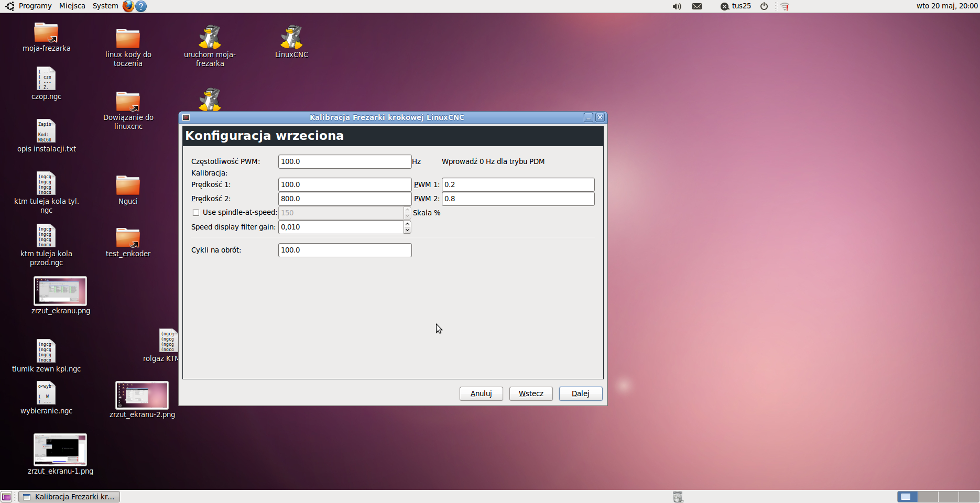Image resolution: width=980 pixels, height=503 pixels.
Task: Open the zrzut_ekranu-2.png thumbnail
Action: click(x=142, y=395)
